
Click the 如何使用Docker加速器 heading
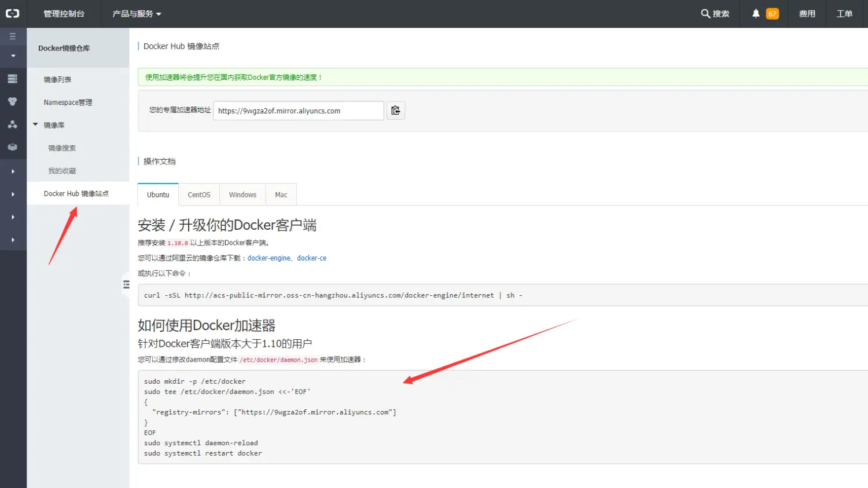tap(207, 325)
